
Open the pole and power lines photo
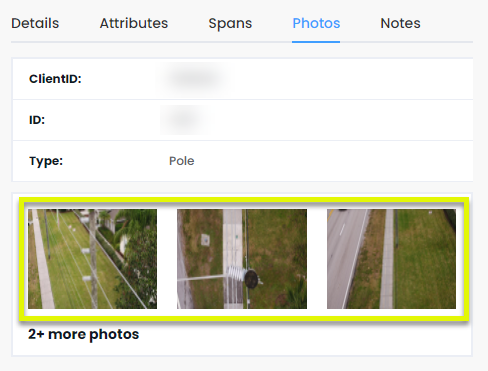pyautogui.click(x=92, y=259)
